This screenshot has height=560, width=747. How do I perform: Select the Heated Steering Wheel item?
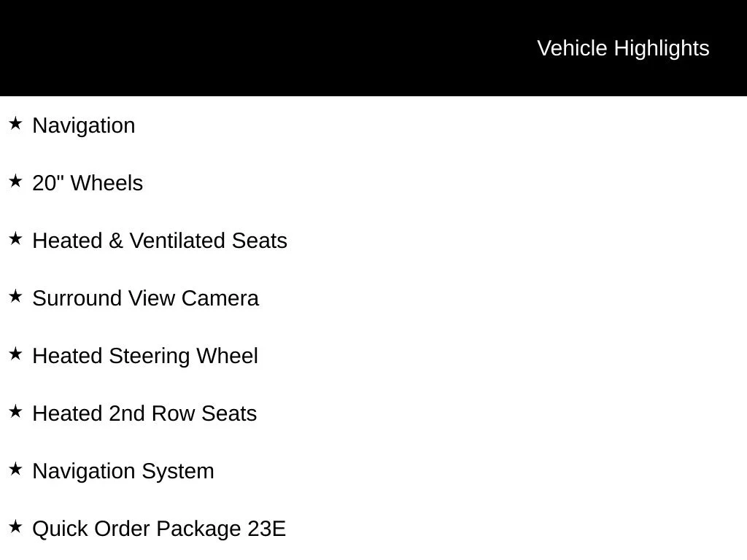(145, 356)
